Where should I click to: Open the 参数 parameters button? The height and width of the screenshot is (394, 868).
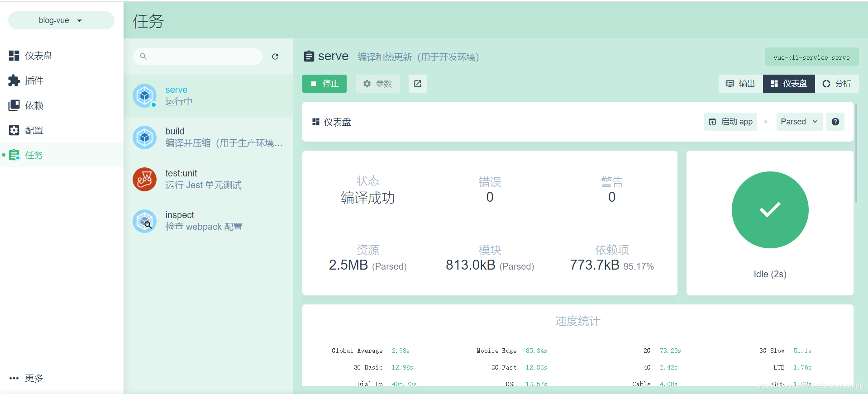pyautogui.click(x=377, y=84)
